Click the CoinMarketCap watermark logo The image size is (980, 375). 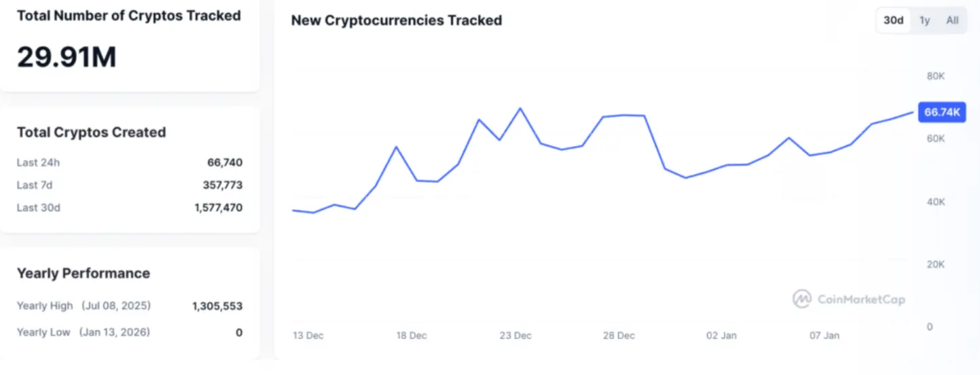click(x=849, y=299)
